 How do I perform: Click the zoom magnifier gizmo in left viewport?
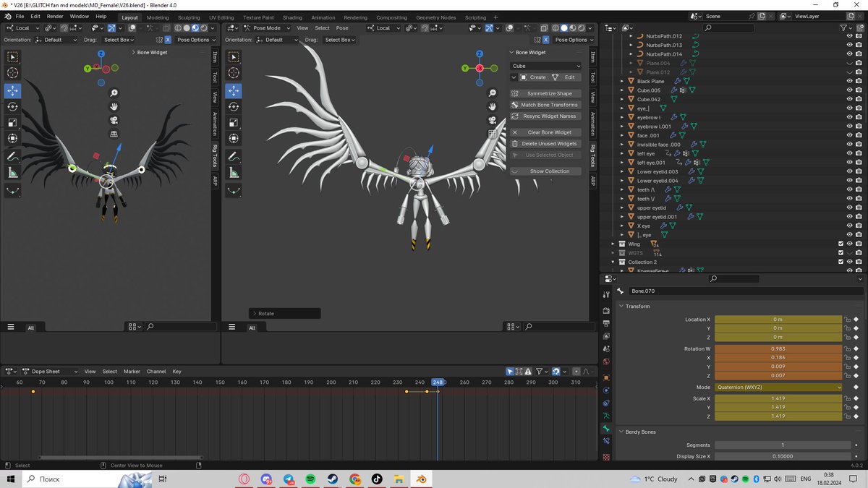[x=114, y=93]
